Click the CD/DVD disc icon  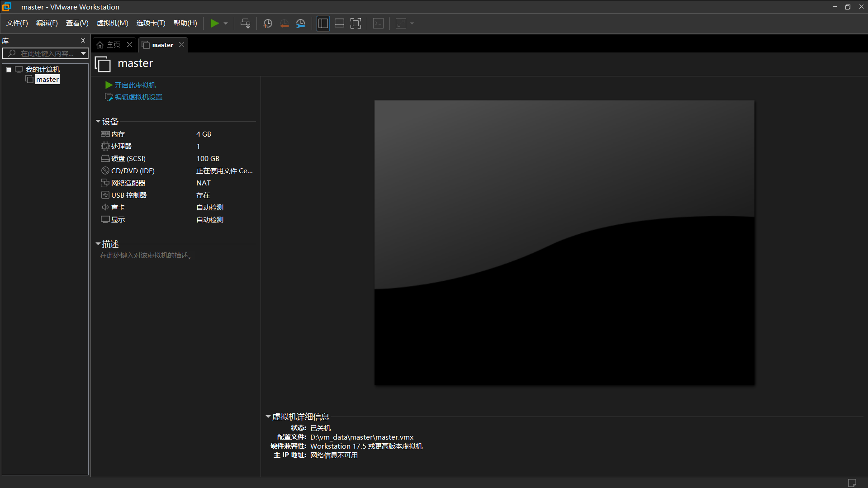pos(105,171)
